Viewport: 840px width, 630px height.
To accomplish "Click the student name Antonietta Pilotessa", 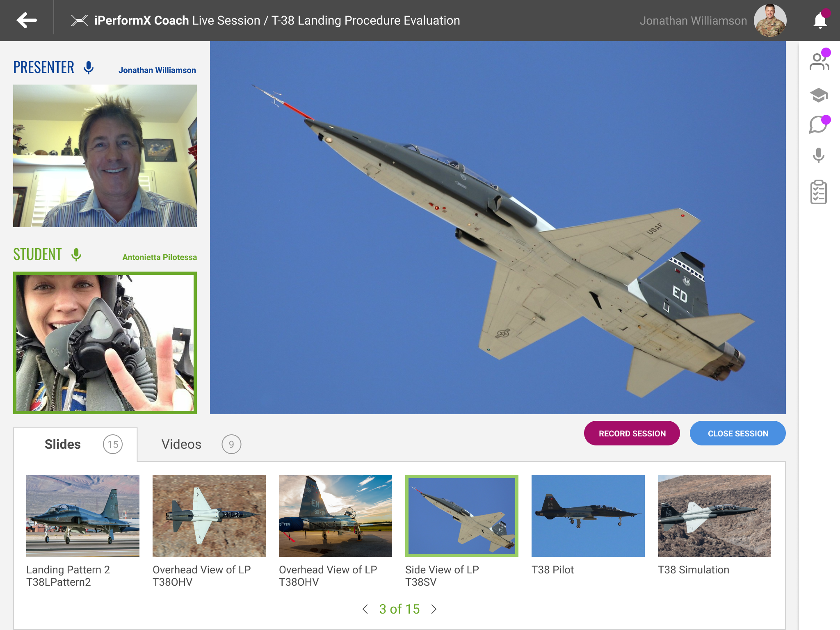I will coord(160,257).
